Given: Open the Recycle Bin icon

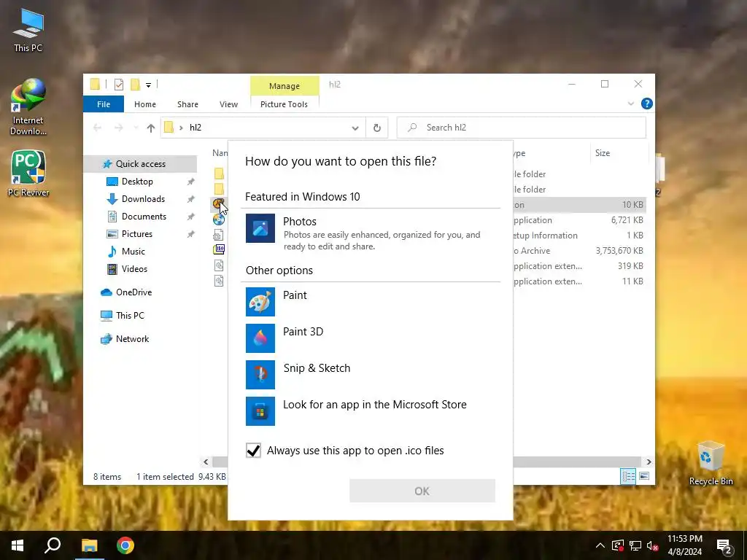Looking at the screenshot, I should tap(711, 463).
